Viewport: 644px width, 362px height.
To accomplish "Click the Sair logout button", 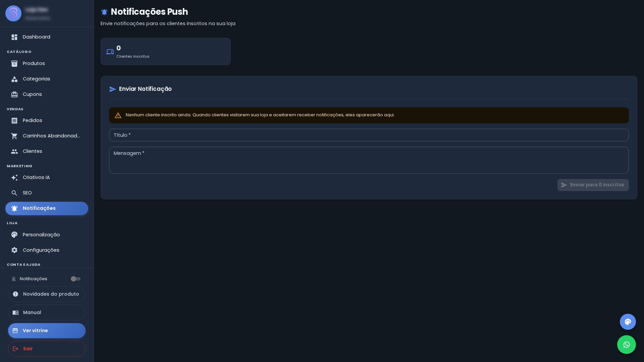I will pos(47,349).
